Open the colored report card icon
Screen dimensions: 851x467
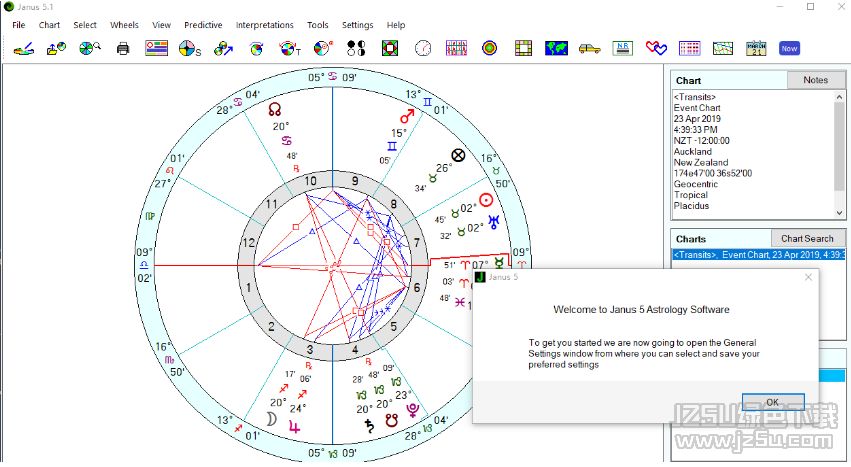pyautogui.click(x=156, y=48)
